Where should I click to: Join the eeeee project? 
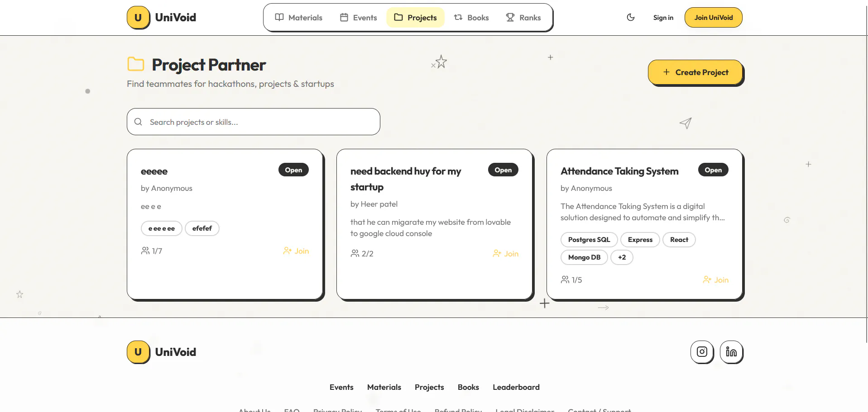click(x=296, y=251)
